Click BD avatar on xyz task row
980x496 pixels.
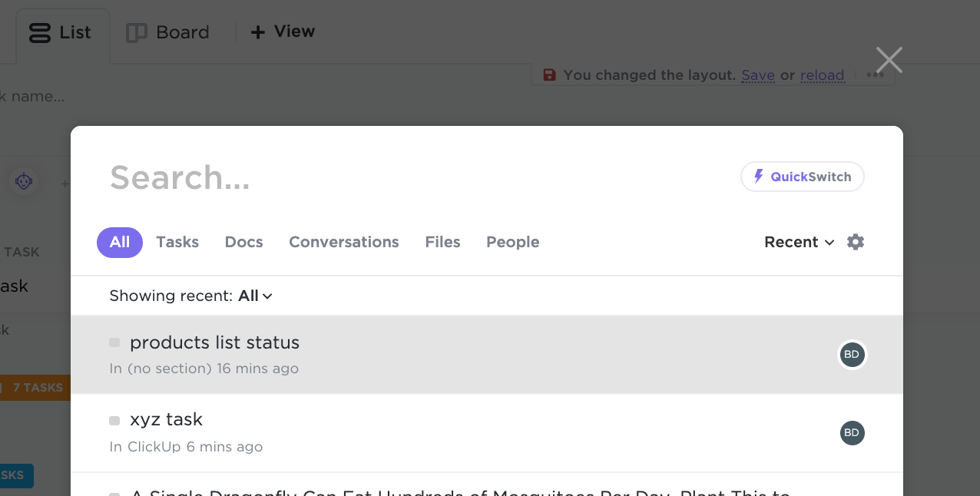[x=852, y=433]
